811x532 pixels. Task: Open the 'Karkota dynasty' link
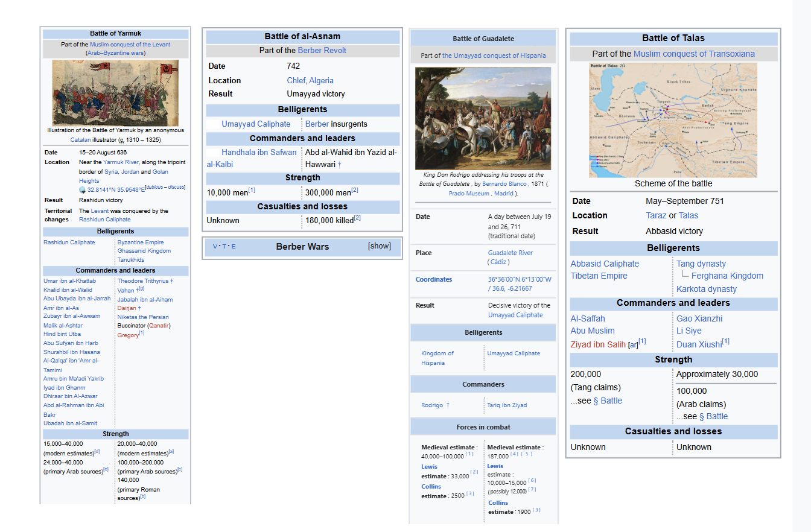point(707,290)
